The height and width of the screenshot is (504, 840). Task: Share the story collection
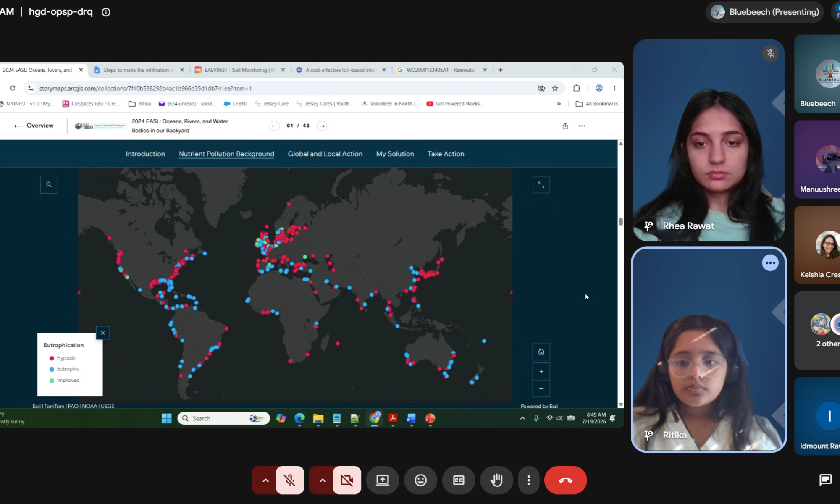coord(565,126)
